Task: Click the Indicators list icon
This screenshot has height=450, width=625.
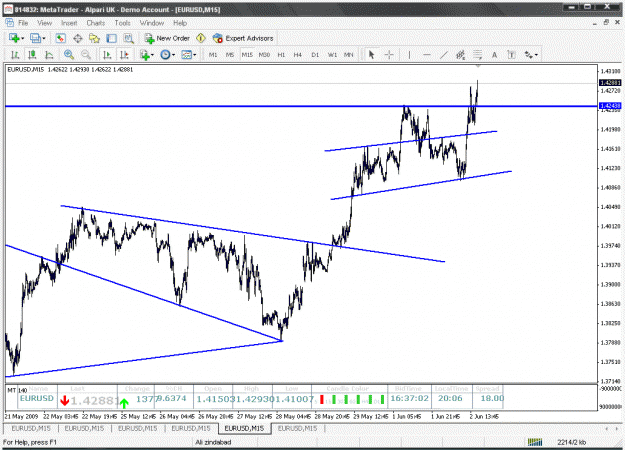Action: click(144, 55)
